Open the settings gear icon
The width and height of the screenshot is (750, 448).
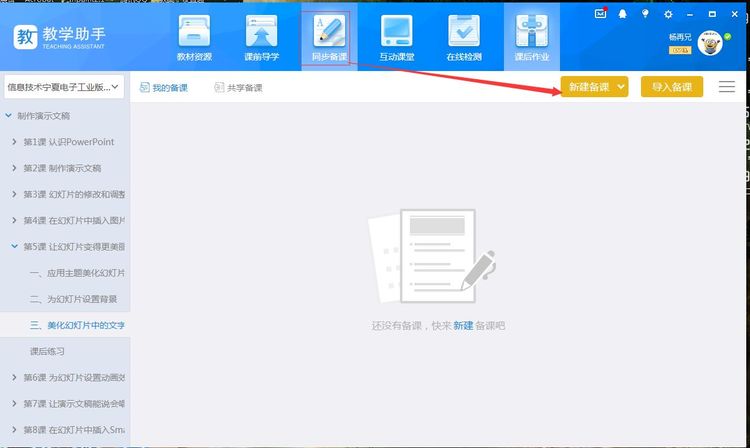668,14
